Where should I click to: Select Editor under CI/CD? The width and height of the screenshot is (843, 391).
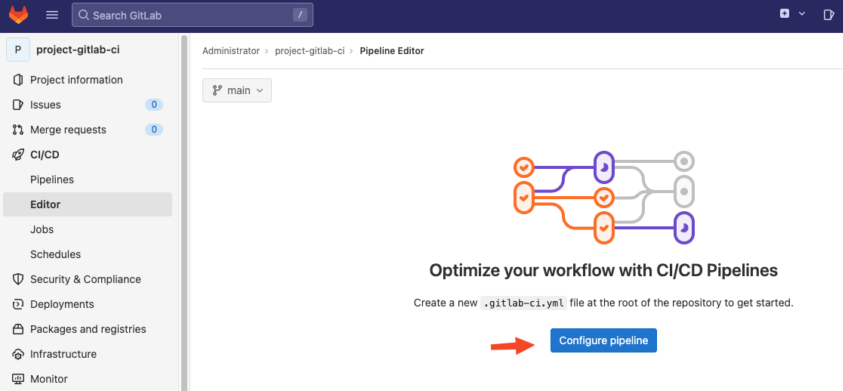click(x=88, y=204)
